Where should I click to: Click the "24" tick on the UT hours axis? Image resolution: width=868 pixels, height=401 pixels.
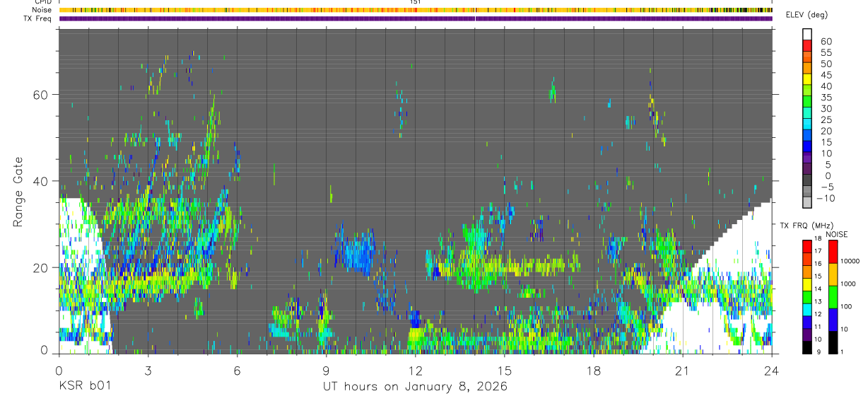point(772,370)
